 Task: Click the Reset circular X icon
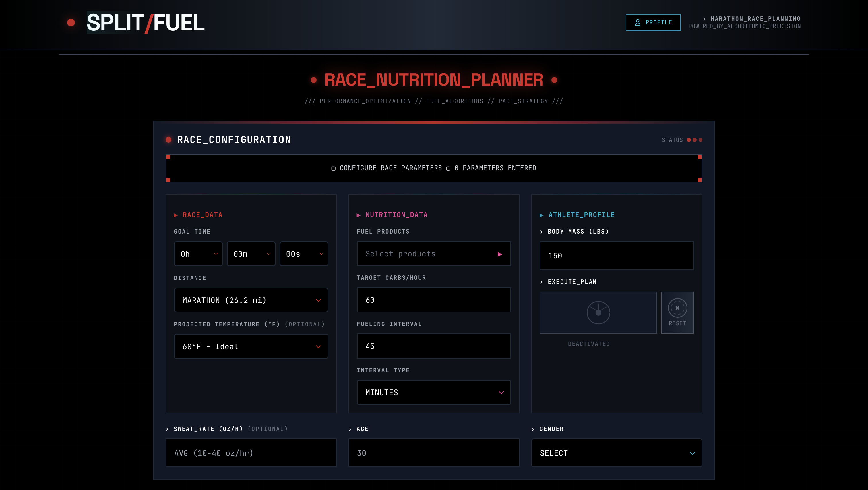(x=677, y=308)
